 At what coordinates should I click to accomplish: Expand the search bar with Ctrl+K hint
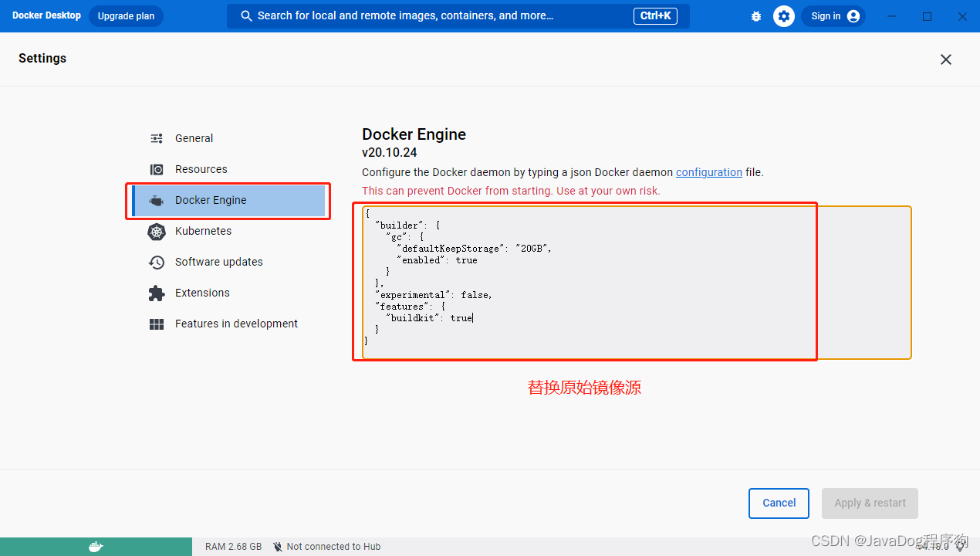click(x=458, y=15)
